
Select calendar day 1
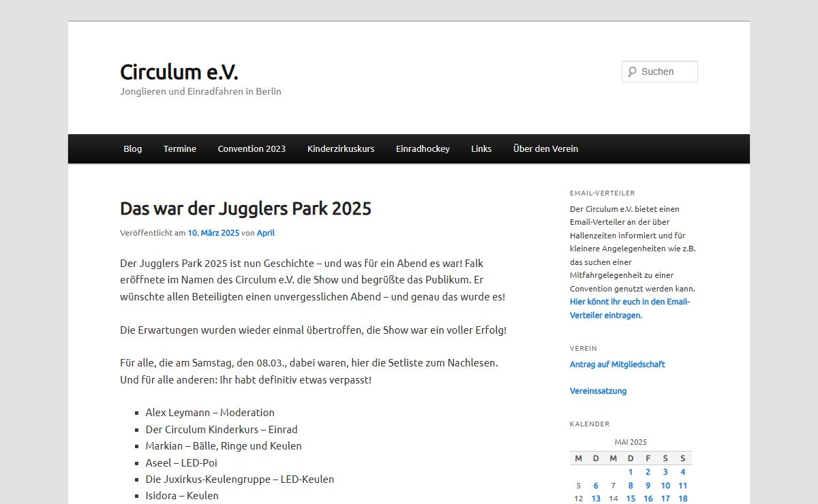point(631,472)
